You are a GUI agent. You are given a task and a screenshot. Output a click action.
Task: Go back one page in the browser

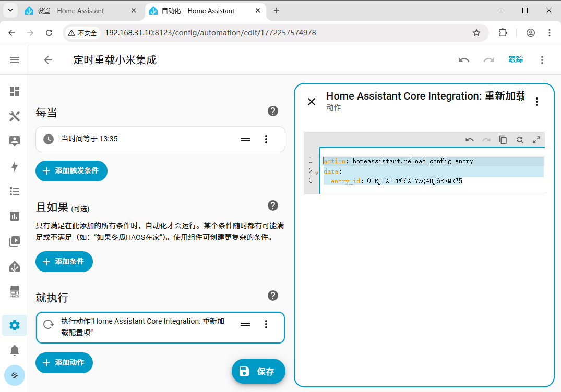tap(12, 33)
